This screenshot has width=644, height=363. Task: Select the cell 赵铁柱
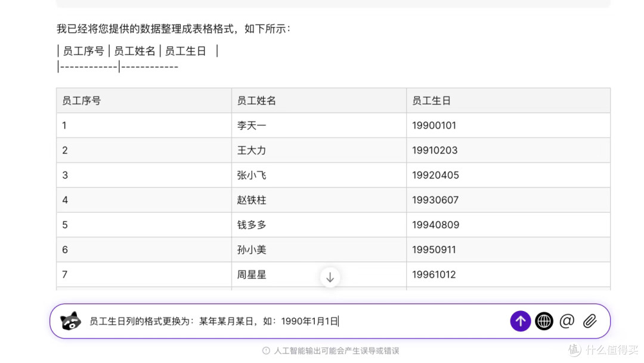tap(318, 200)
